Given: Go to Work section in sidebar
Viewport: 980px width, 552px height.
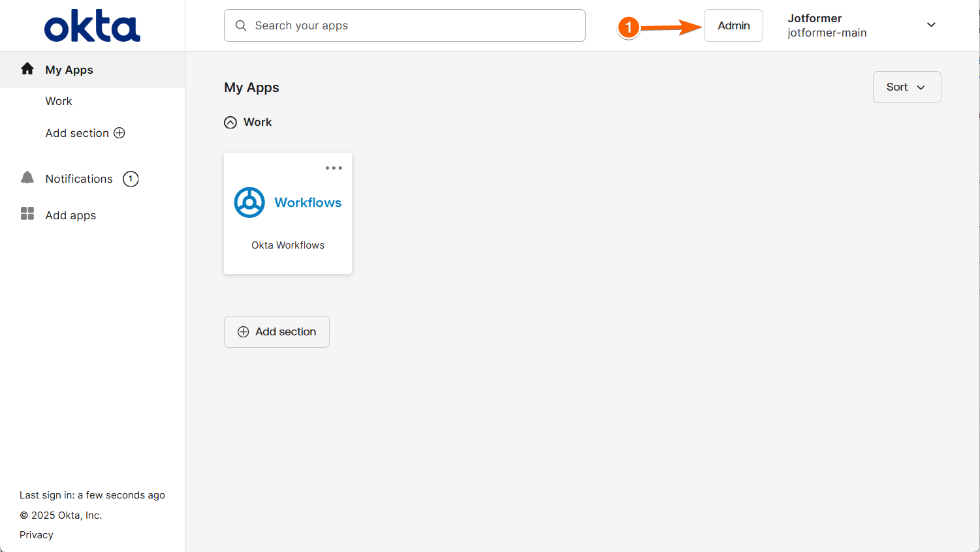Looking at the screenshot, I should 59,101.
